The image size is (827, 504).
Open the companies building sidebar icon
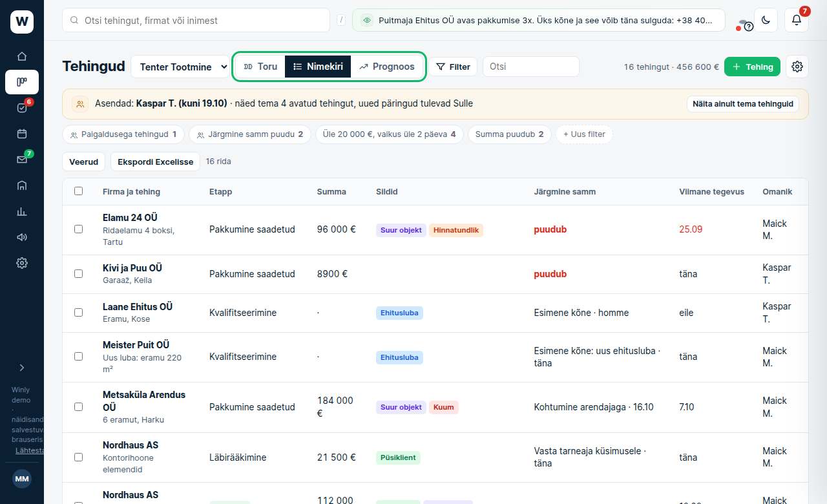(22, 185)
